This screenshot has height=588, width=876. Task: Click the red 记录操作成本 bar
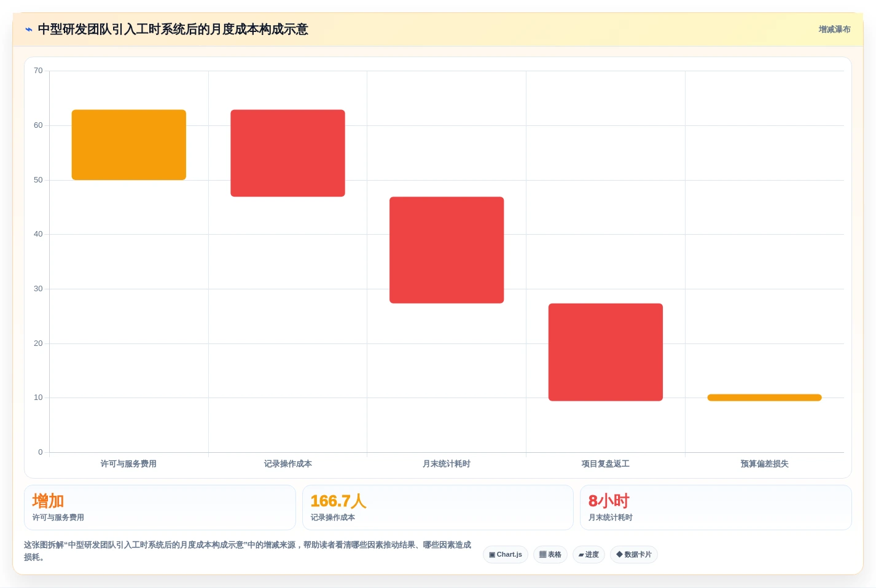287,153
